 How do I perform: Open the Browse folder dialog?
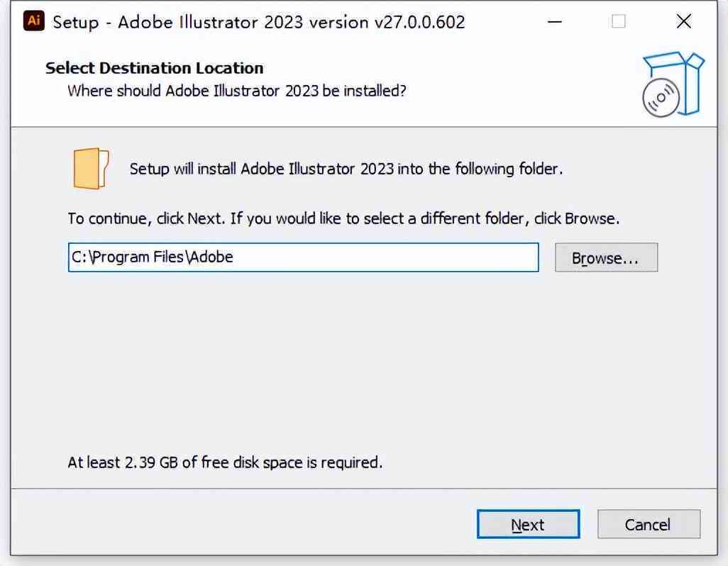(607, 257)
